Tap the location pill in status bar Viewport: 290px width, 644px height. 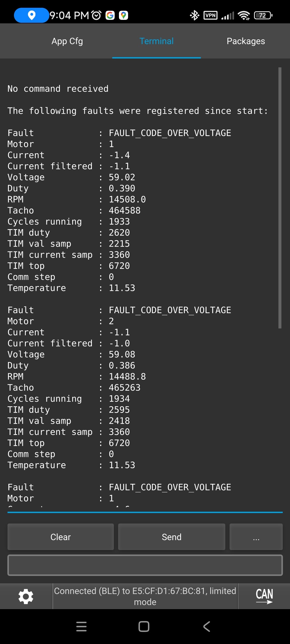pyautogui.click(x=31, y=15)
